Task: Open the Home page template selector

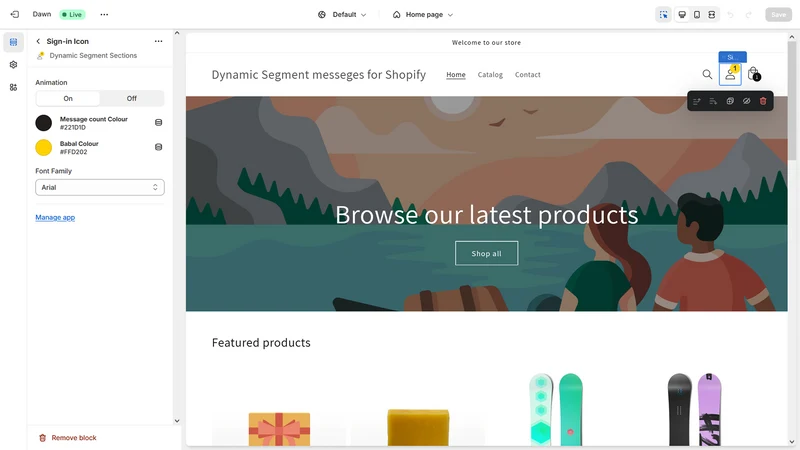Action: pyautogui.click(x=423, y=15)
